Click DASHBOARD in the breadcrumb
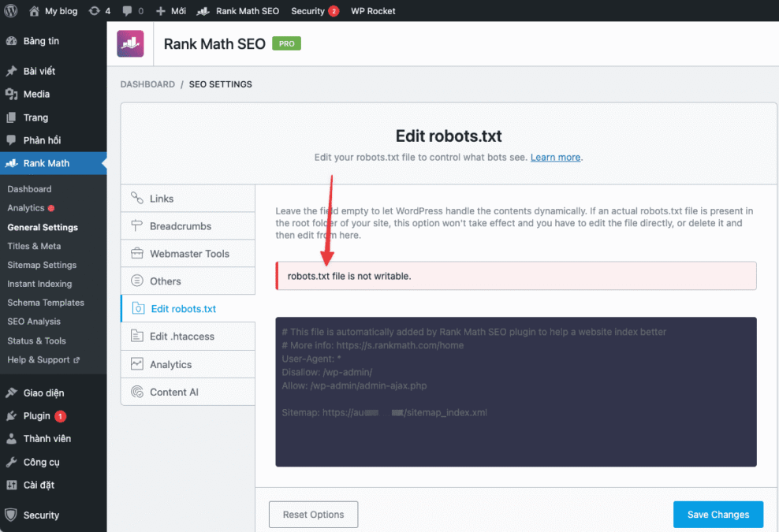 (x=147, y=84)
